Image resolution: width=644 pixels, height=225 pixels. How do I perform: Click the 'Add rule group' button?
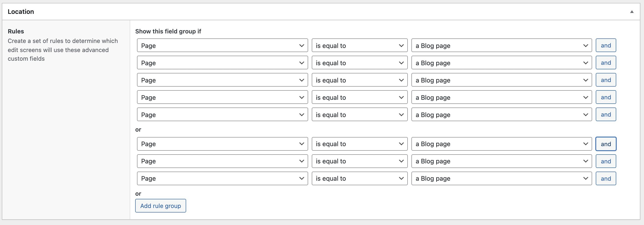tap(160, 205)
